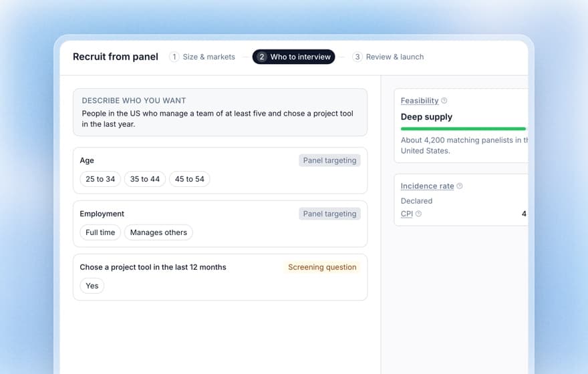Click the CPI label link
588x374 pixels.
point(407,214)
